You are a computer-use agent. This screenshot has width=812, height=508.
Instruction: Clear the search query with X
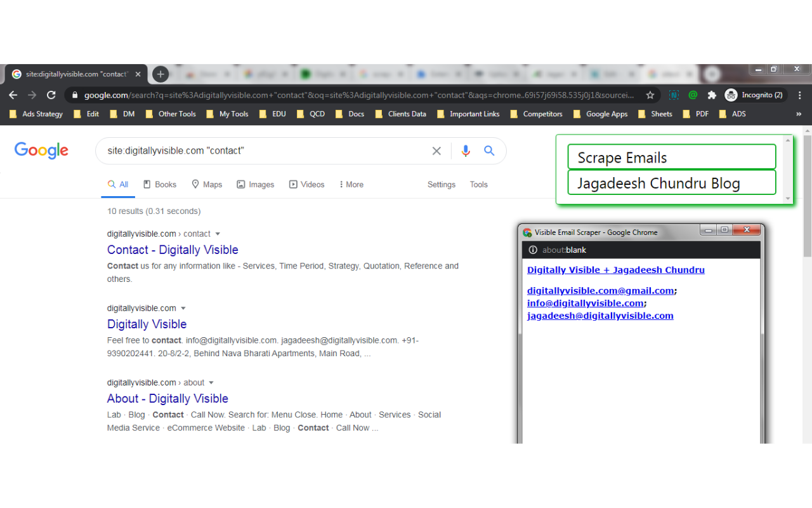[436, 150]
